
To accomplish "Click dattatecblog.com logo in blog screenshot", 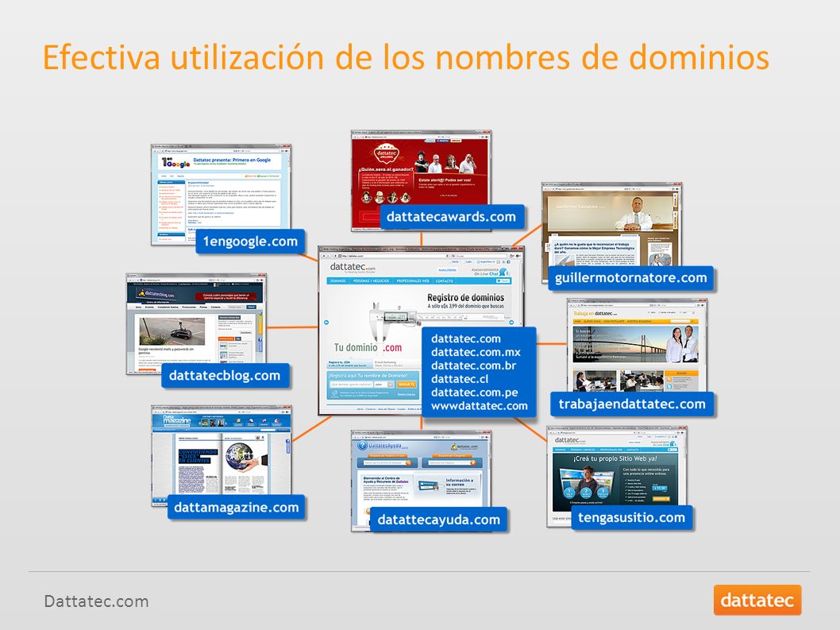I will [156, 293].
